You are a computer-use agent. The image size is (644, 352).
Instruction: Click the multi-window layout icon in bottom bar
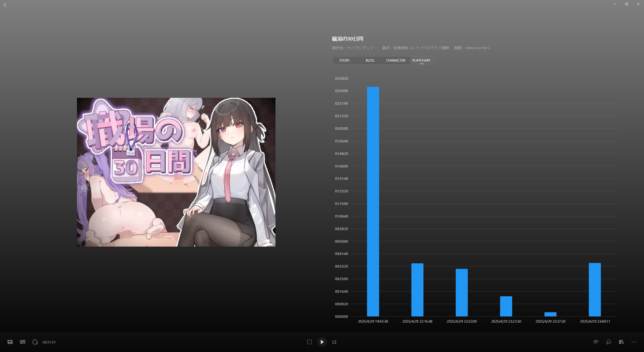[x=23, y=342]
